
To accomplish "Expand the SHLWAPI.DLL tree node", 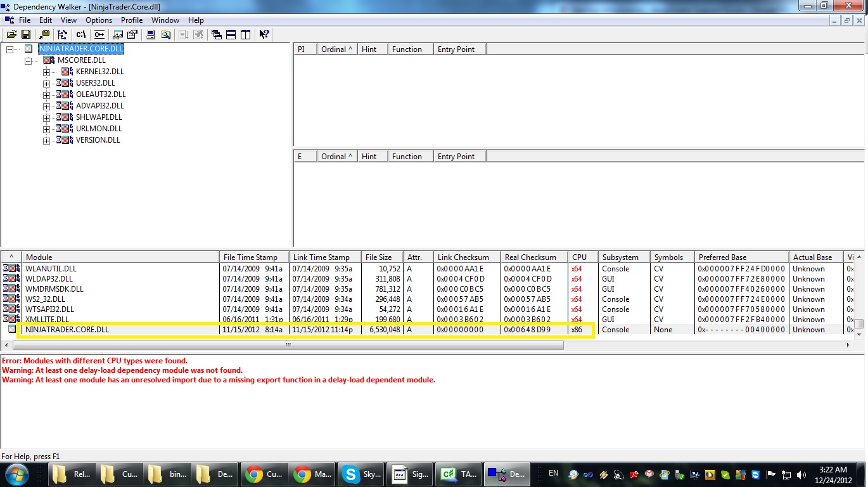I will click(x=46, y=117).
